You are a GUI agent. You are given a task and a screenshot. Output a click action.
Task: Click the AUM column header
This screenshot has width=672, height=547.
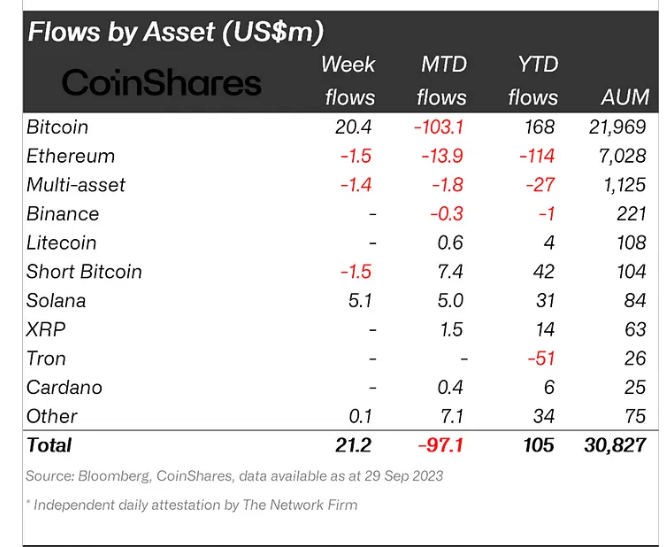tap(625, 97)
